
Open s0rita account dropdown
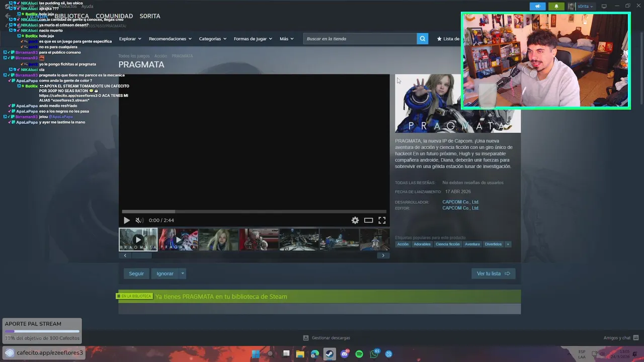585,7
